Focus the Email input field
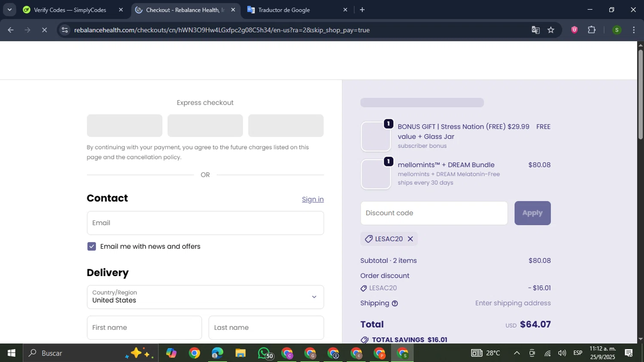This screenshot has height=362, width=644. (x=205, y=223)
